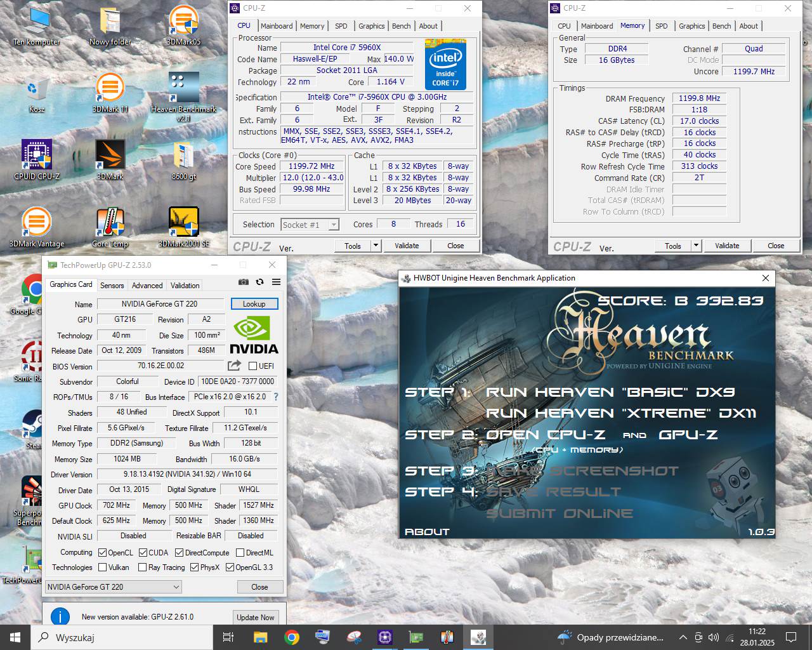Show hidden system tray icons chevron
This screenshot has height=650, width=812.
(x=683, y=637)
